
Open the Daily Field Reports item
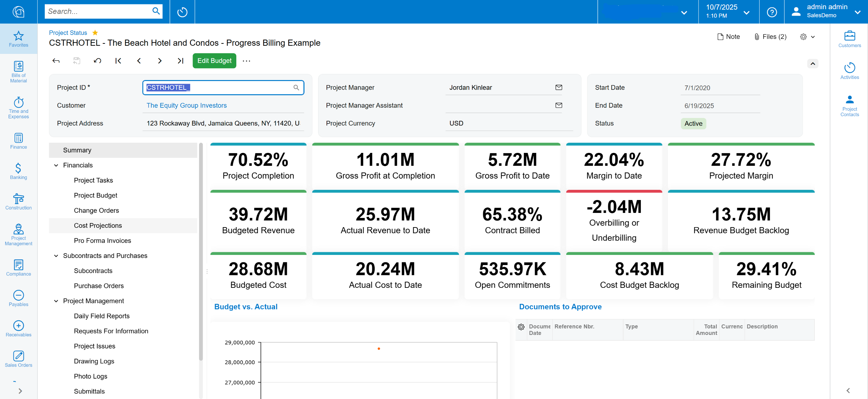click(101, 316)
